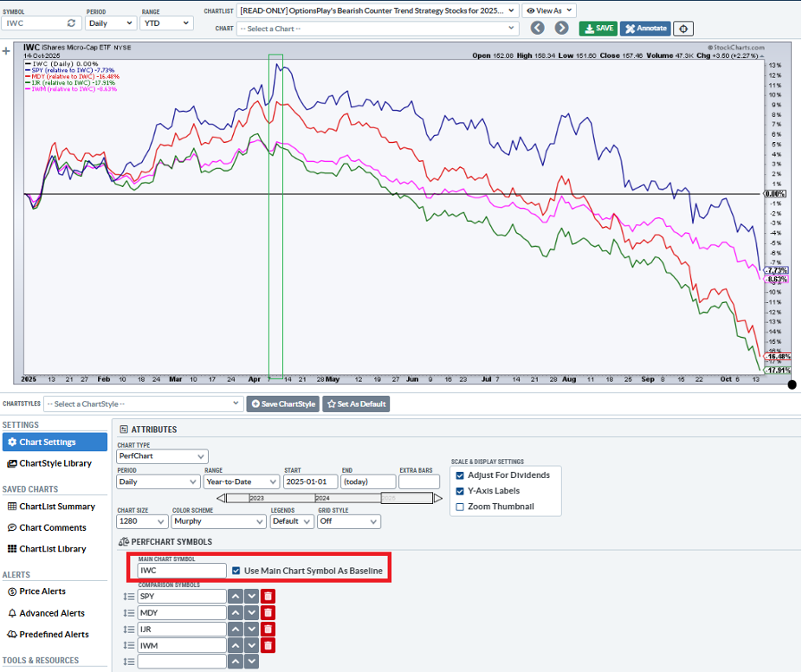The height and width of the screenshot is (672, 802).
Task: Enable Zoom Thumbnail checkbox
Action: tap(460, 507)
